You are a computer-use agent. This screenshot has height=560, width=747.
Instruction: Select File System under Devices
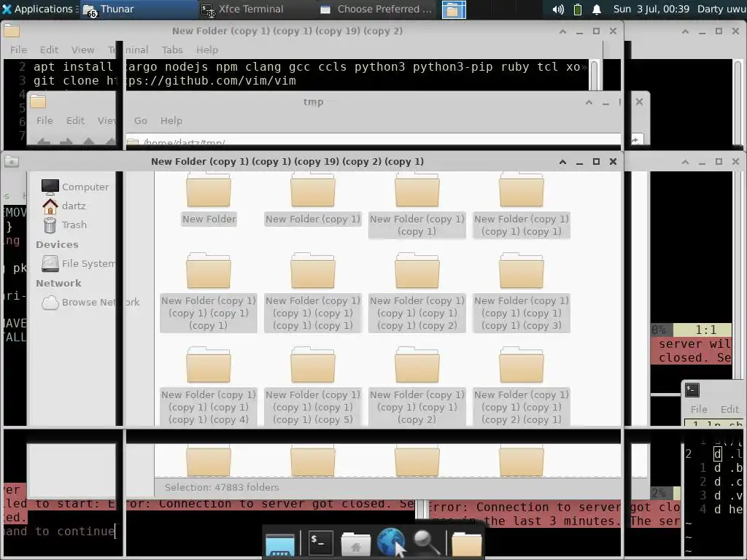(78, 263)
